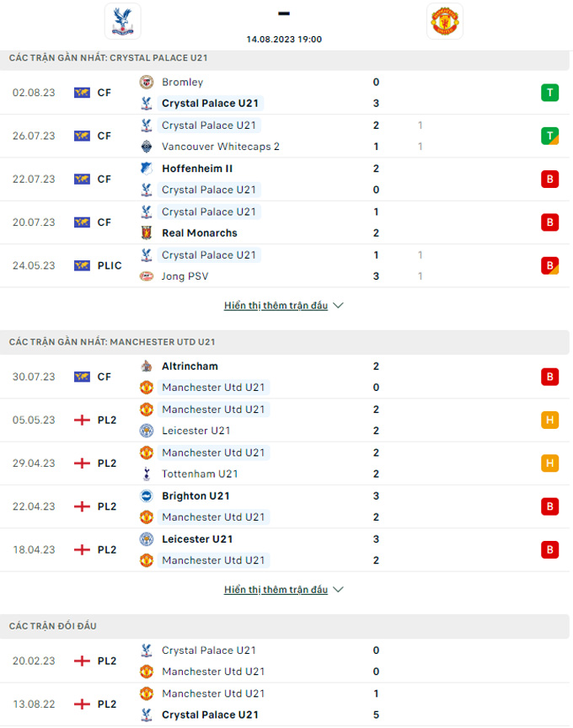Select the Bromley club logo

[x=147, y=83]
